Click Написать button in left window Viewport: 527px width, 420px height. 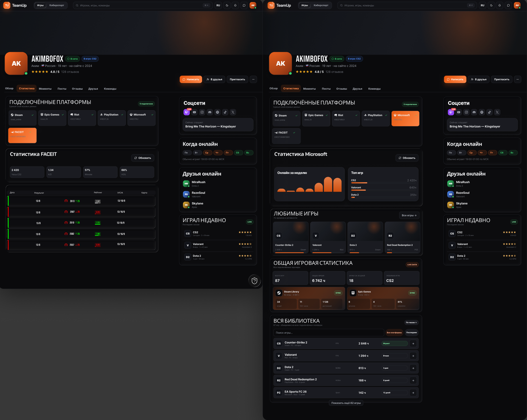coord(191,79)
